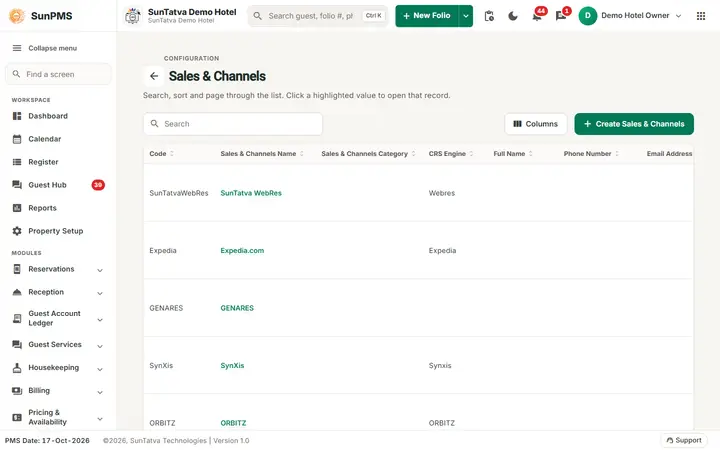Open Reports from the workspace menu
The height and width of the screenshot is (450, 720).
point(42,208)
